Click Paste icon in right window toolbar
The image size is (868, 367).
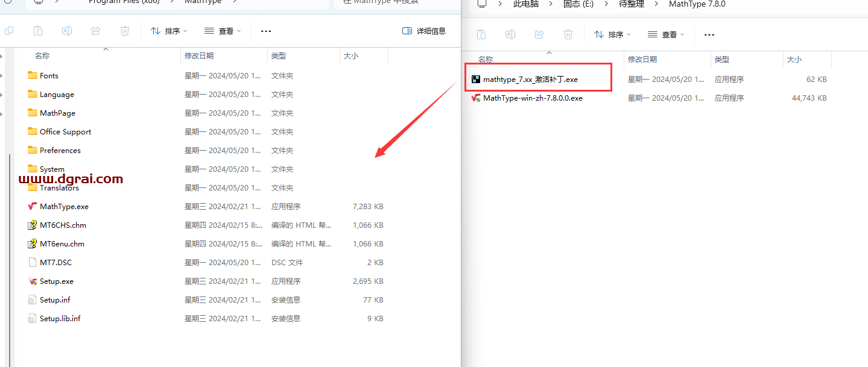point(481,34)
